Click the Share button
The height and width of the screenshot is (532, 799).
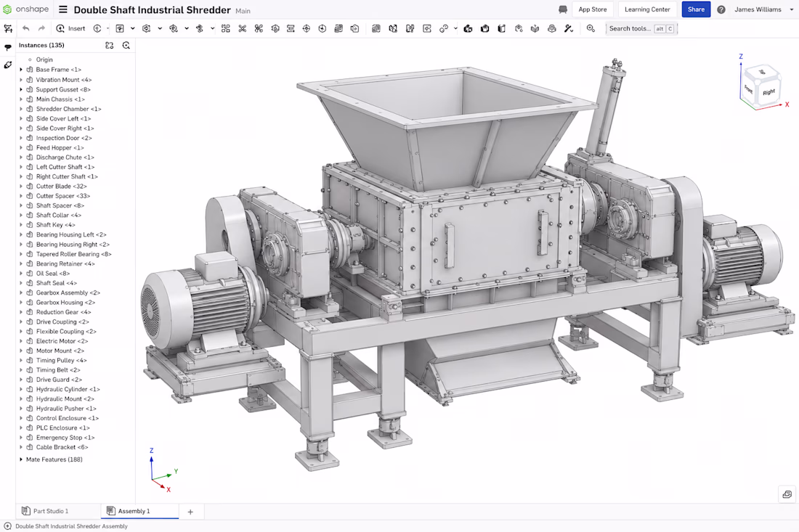point(696,9)
